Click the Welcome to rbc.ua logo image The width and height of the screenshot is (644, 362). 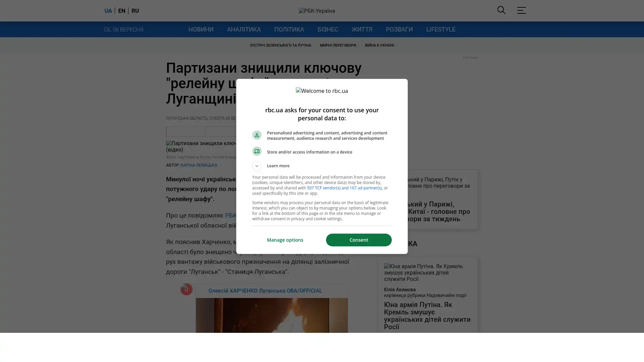point(322,91)
